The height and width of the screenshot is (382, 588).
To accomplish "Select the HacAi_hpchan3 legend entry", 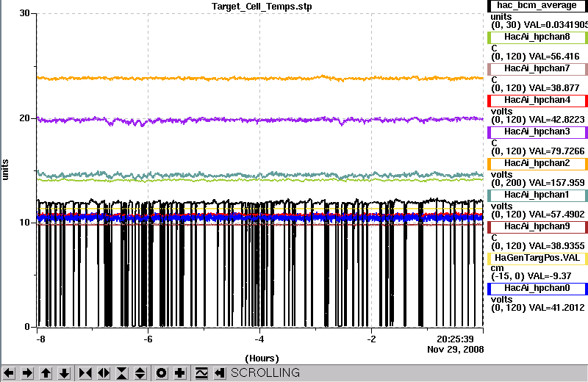I will pos(537,132).
